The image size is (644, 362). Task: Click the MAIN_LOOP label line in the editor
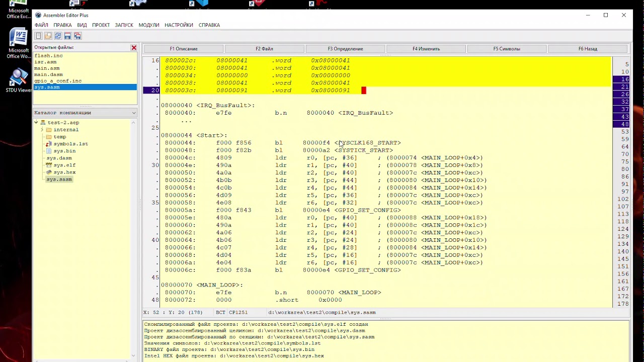[202, 285]
